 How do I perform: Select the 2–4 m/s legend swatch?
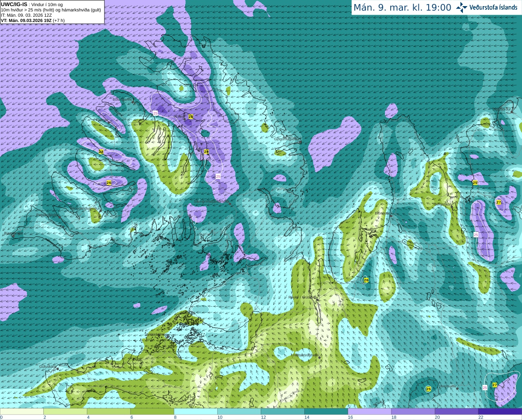[65, 411]
